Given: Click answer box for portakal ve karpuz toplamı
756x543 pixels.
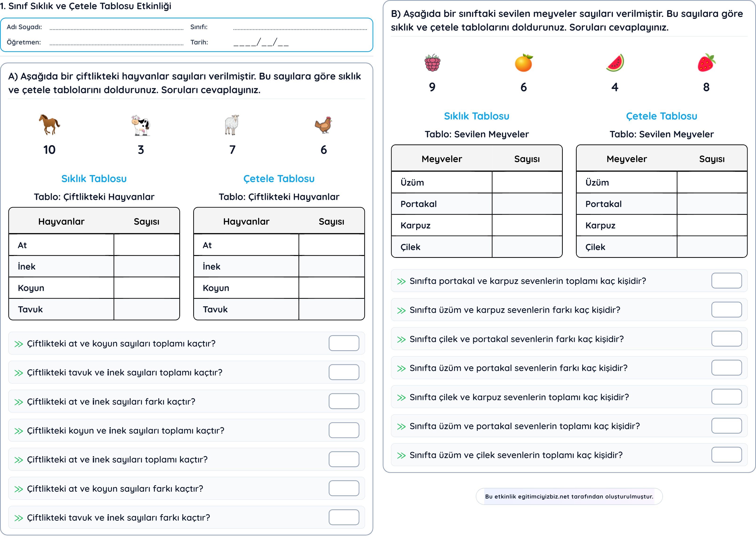Looking at the screenshot, I should tap(726, 280).
